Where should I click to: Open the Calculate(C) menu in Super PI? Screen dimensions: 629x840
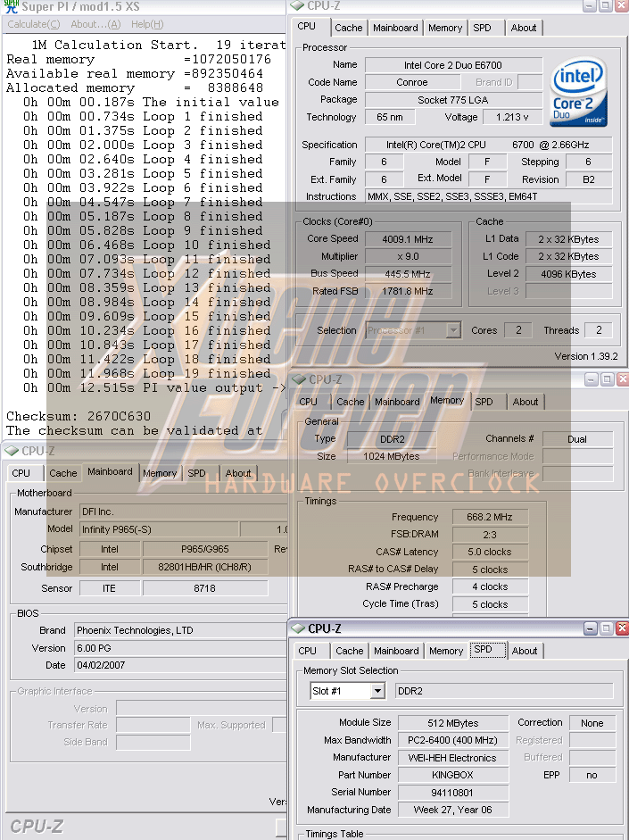(34, 24)
